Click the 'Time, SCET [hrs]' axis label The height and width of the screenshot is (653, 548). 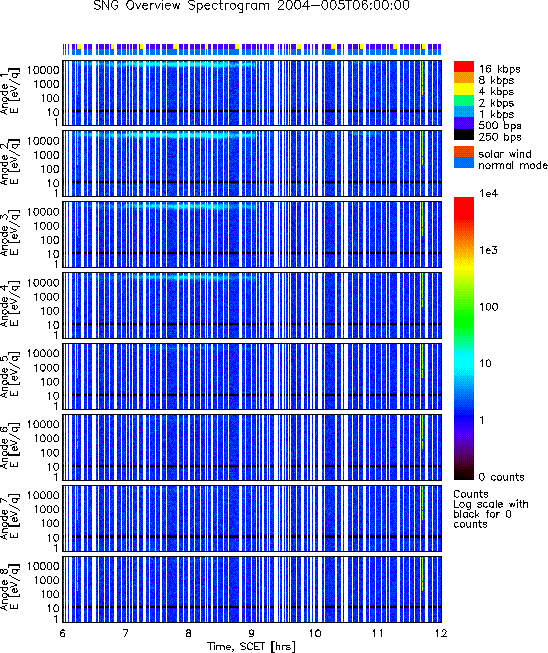[252, 646]
